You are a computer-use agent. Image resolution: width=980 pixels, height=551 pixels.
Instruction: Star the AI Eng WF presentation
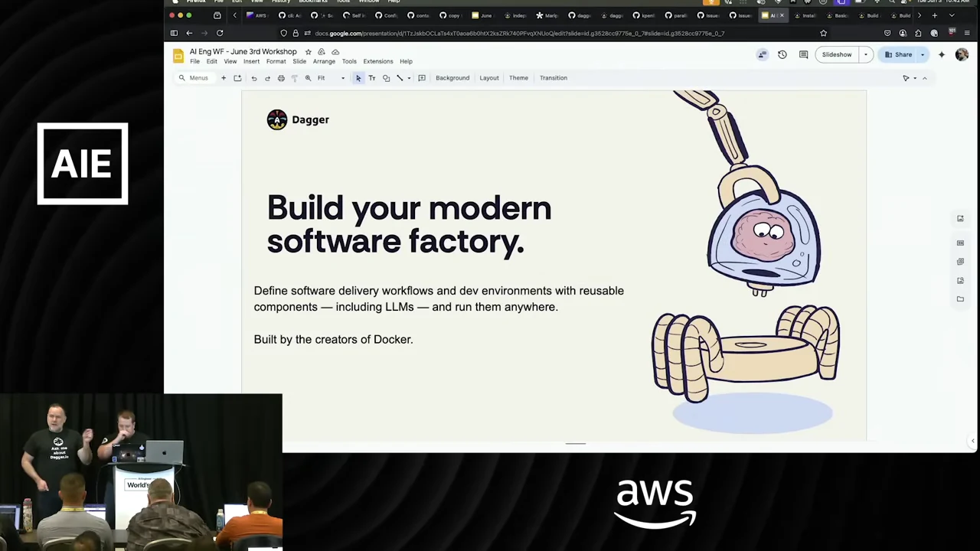[308, 52]
